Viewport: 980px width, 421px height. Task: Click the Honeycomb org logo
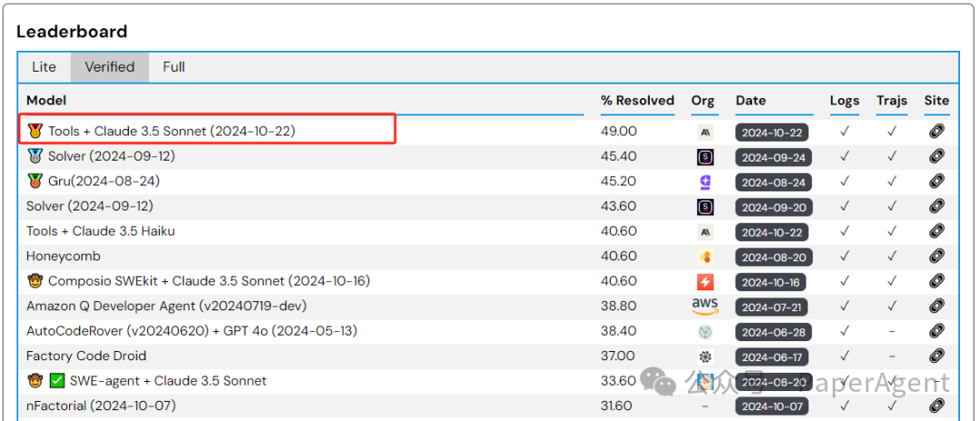point(705,257)
